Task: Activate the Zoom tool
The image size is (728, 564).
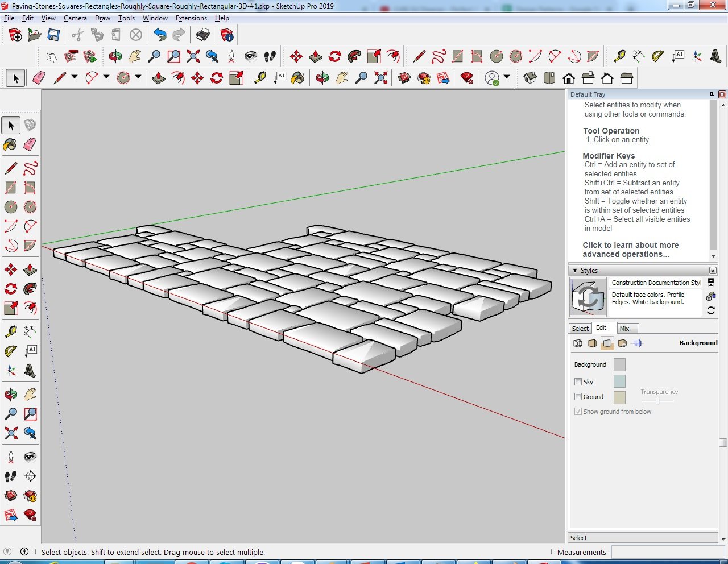Action: [361, 78]
